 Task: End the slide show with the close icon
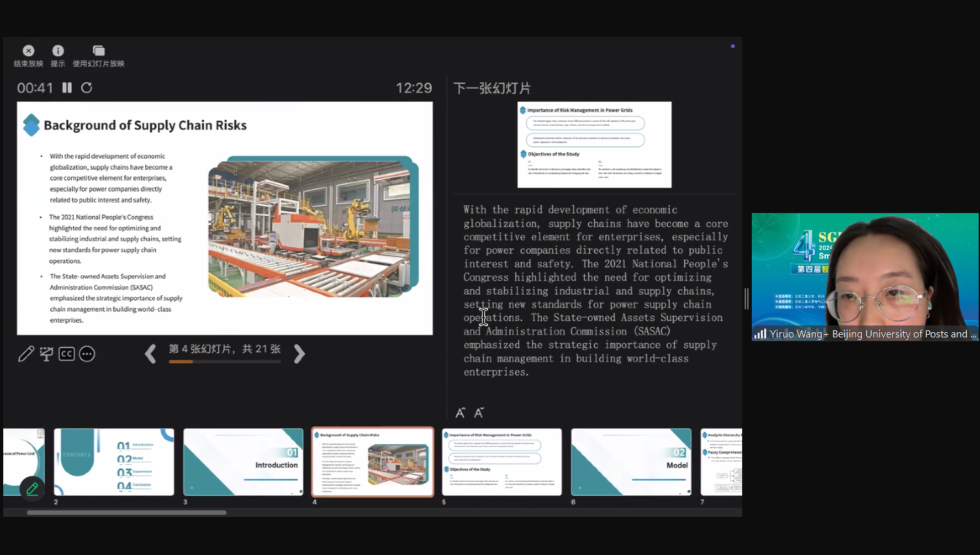(x=29, y=51)
